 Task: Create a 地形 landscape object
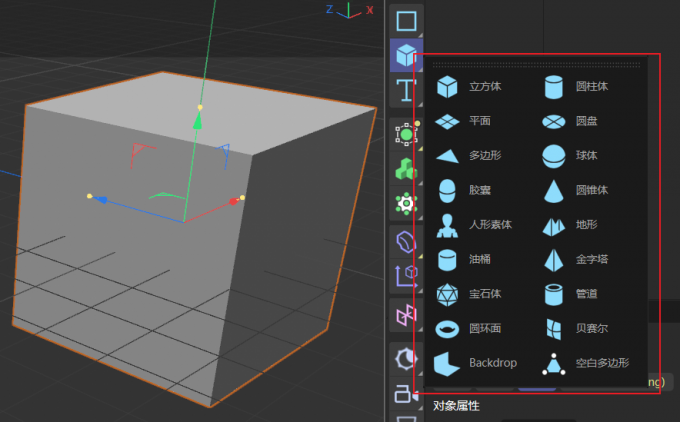coord(570,225)
